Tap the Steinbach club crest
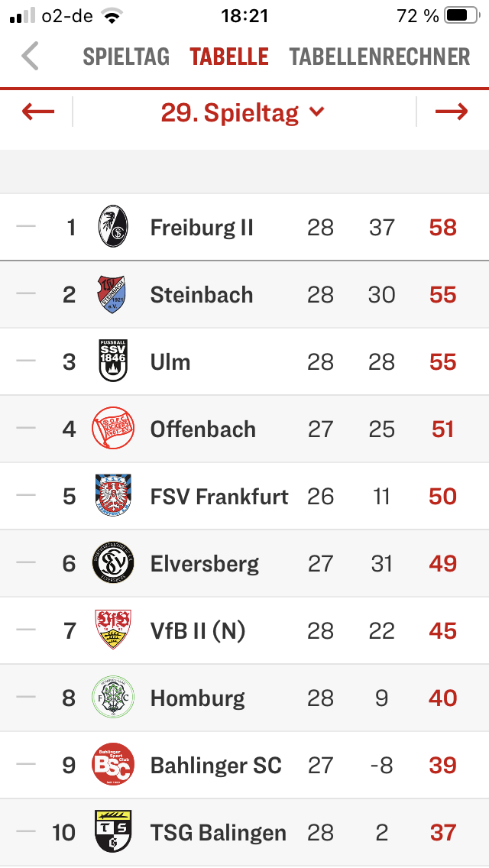 click(112, 294)
